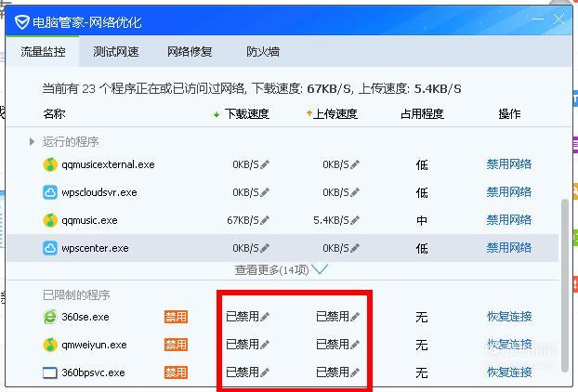Image resolution: width=578 pixels, height=392 pixels.
Task: Restore connection for 360se.exe
Action: [509, 316]
